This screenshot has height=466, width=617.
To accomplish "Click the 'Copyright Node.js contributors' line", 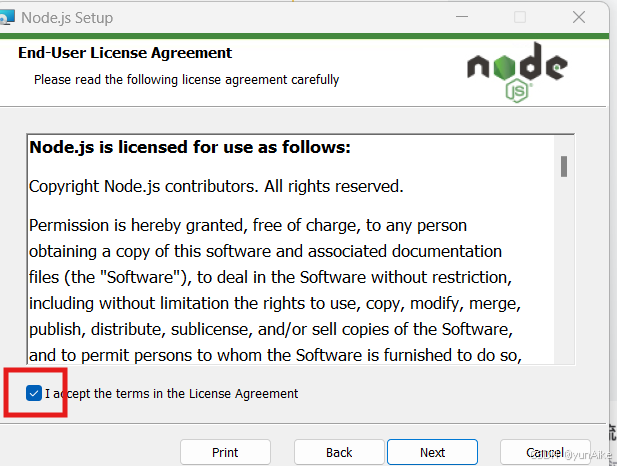I will coord(216,187).
